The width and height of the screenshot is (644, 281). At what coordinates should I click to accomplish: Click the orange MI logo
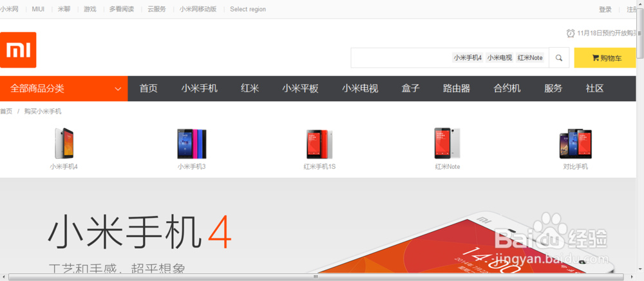18,50
